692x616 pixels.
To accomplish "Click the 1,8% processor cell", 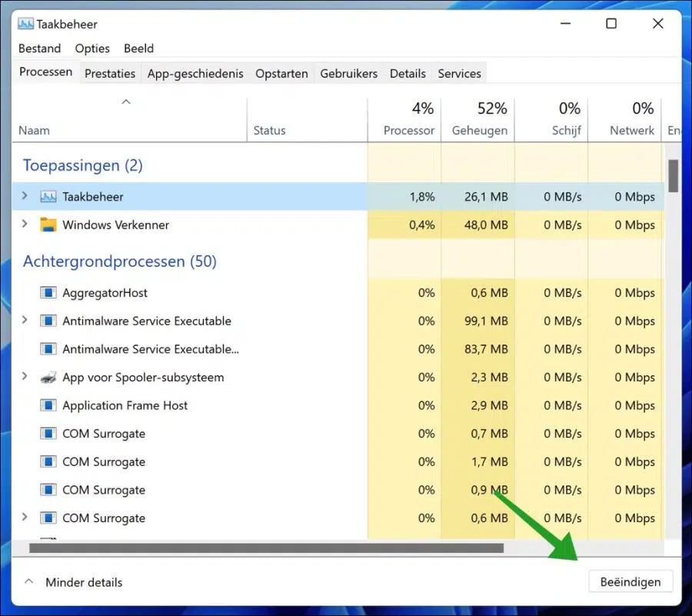I will coord(404,196).
